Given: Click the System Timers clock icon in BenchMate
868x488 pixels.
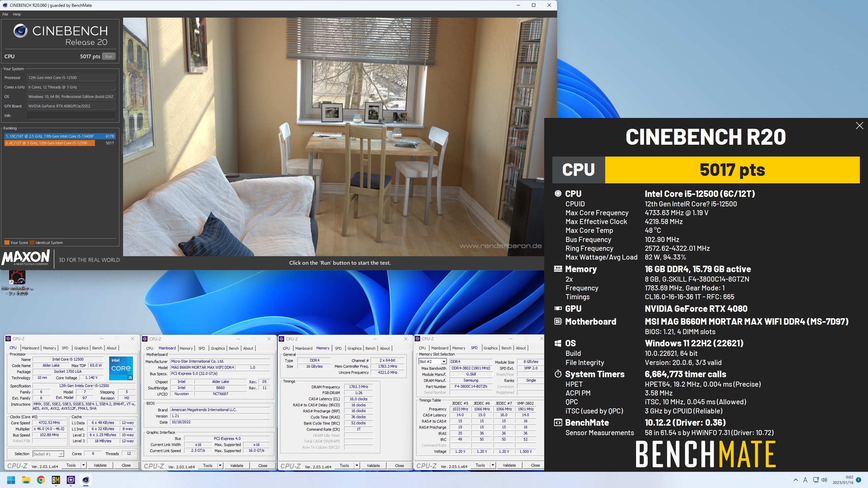Looking at the screenshot, I should point(558,374).
